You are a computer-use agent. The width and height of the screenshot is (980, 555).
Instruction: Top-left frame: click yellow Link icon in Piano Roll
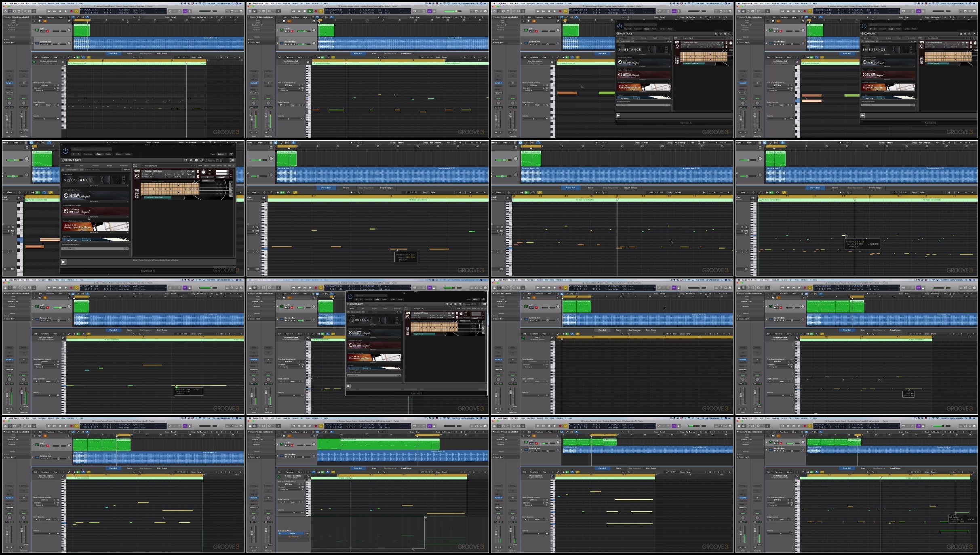pyautogui.click(x=89, y=57)
